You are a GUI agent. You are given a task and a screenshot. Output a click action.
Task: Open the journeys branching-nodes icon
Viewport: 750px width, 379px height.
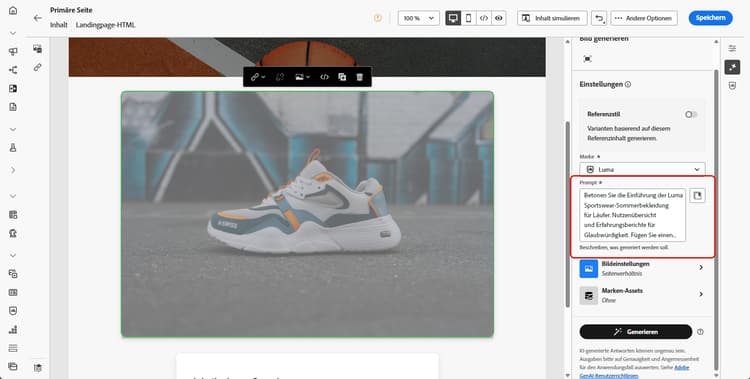click(x=13, y=70)
